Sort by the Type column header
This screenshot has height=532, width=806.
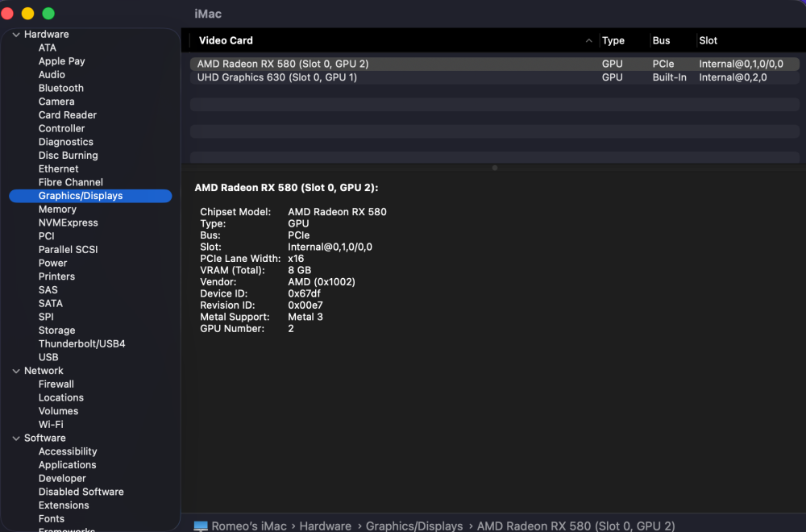613,40
